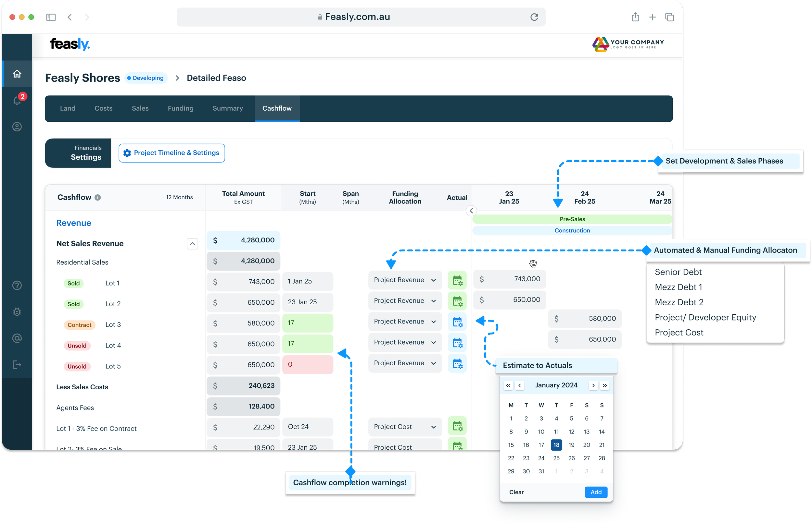Click the help question-mark icon in the sidebar
The width and height of the screenshot is (812, 523).
point(17,285)
